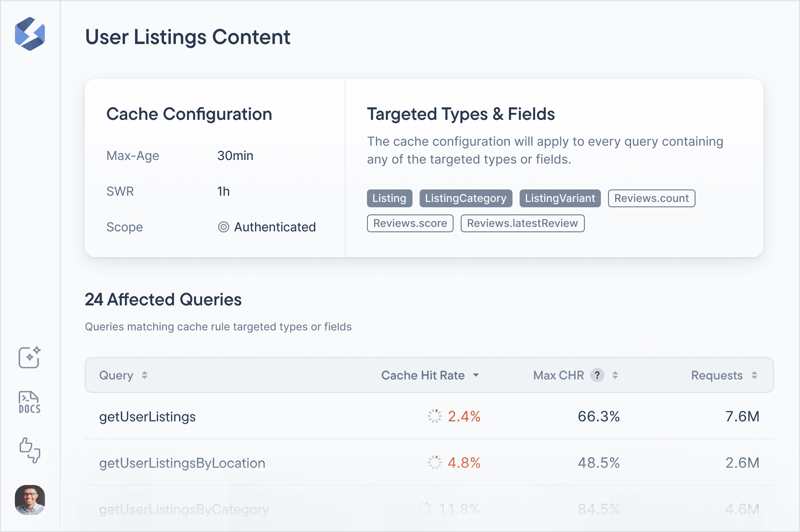Click the Max CHR help question mark
The image size is (800, 532).
[597, 375]
